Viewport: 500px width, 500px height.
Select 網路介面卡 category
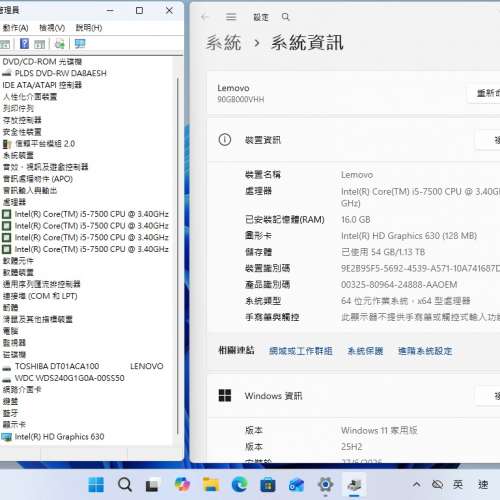click(x=22, y=390)
